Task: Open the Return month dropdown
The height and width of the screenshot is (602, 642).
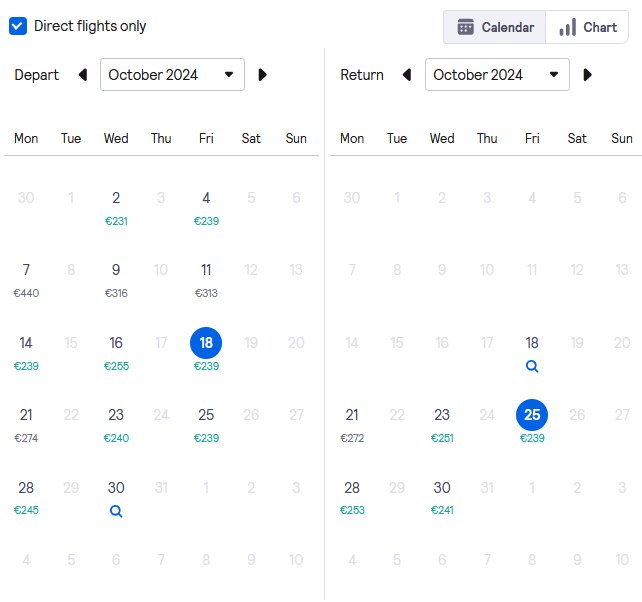Action: pos(497,75)
